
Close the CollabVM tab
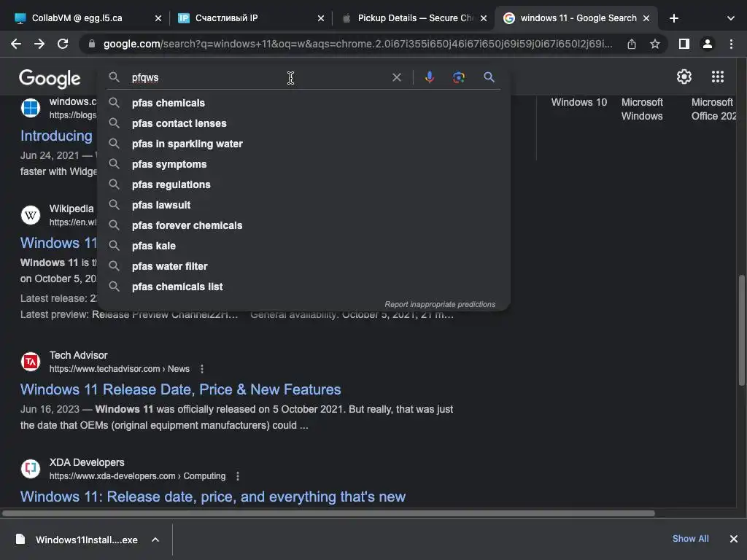tap(158, 18)
